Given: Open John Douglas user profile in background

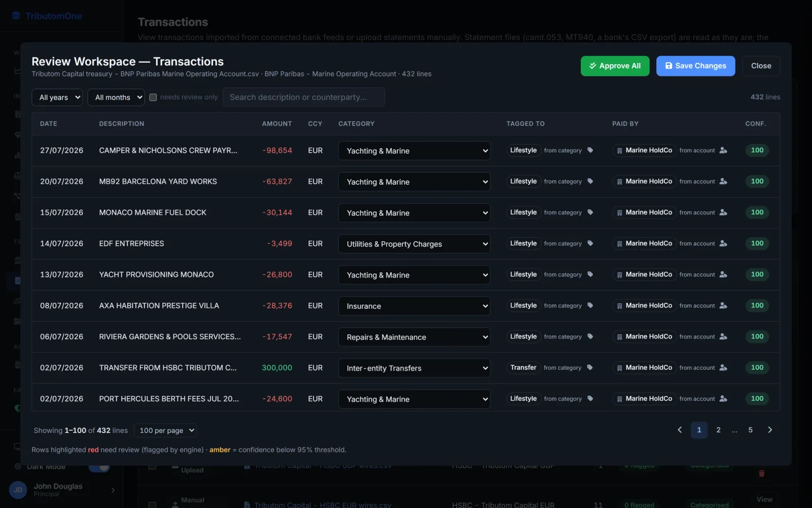Looking at the screenshot, I should pyautogui.click(x=62, y=490).
